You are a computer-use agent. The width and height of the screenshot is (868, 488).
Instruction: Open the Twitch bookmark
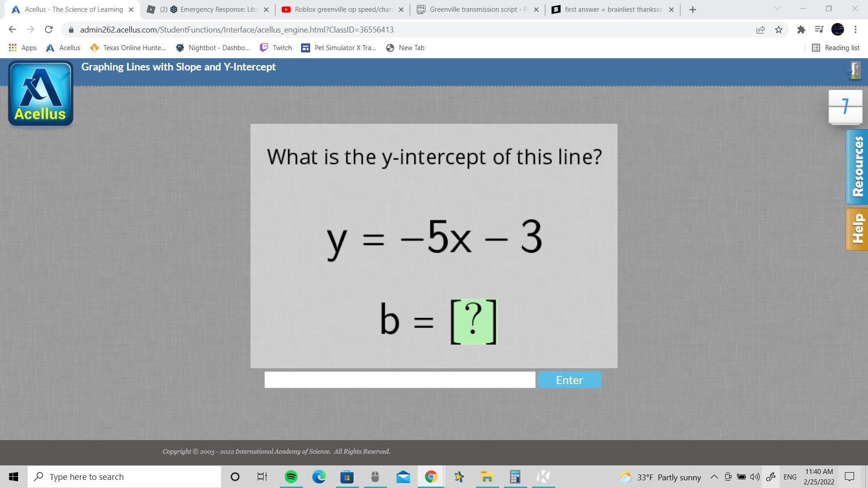(x=276, y=48)
